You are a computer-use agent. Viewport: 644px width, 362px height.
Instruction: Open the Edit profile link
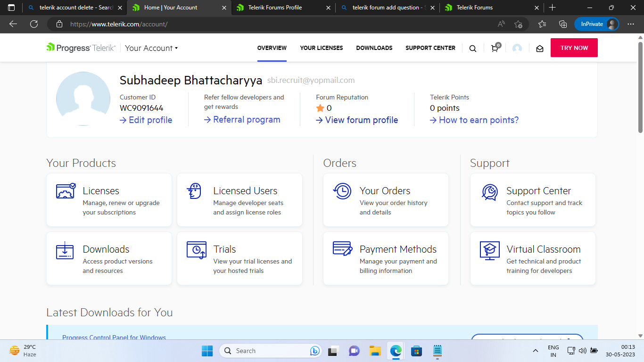coord(146,120)
